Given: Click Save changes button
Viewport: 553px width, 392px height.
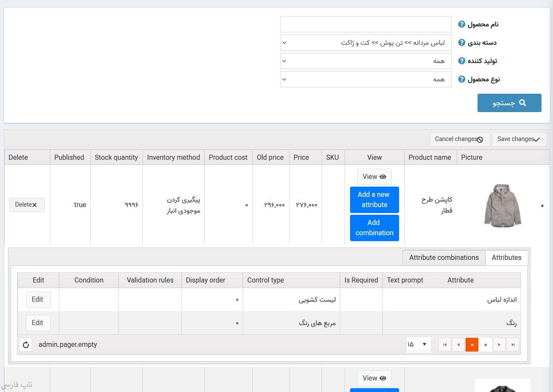Looking at the screenshot, I should point(519,139).
